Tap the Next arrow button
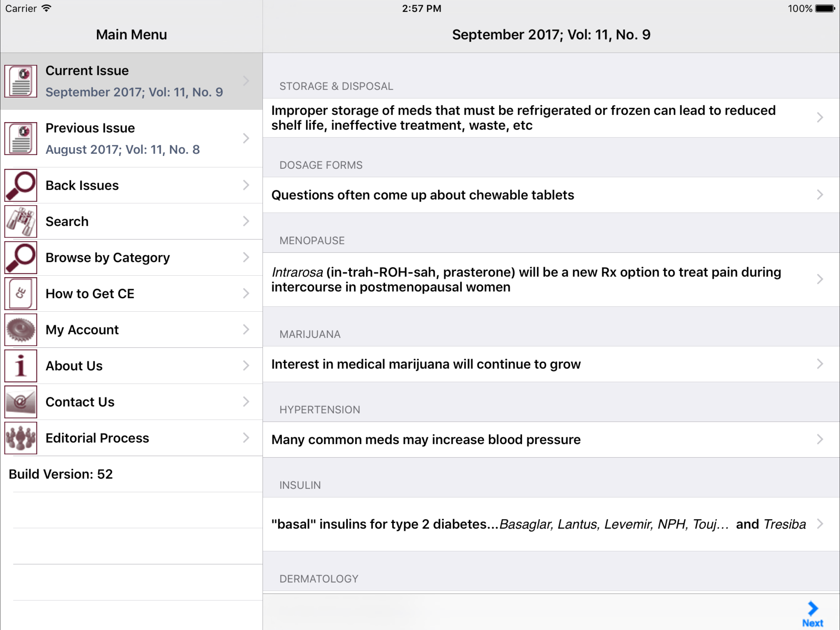The image size is (840, 630). pyautogui.click(x=812, y=613)
